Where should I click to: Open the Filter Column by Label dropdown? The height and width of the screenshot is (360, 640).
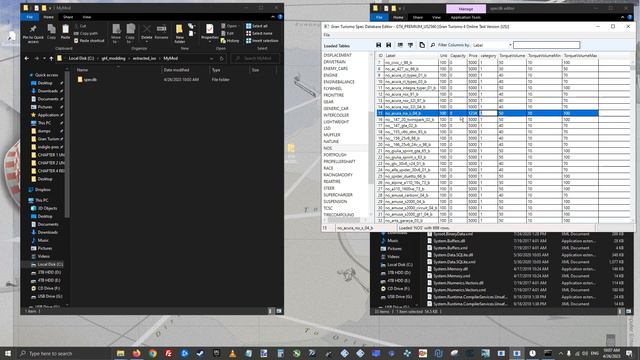pyautogui.click(x=510, y=45)
